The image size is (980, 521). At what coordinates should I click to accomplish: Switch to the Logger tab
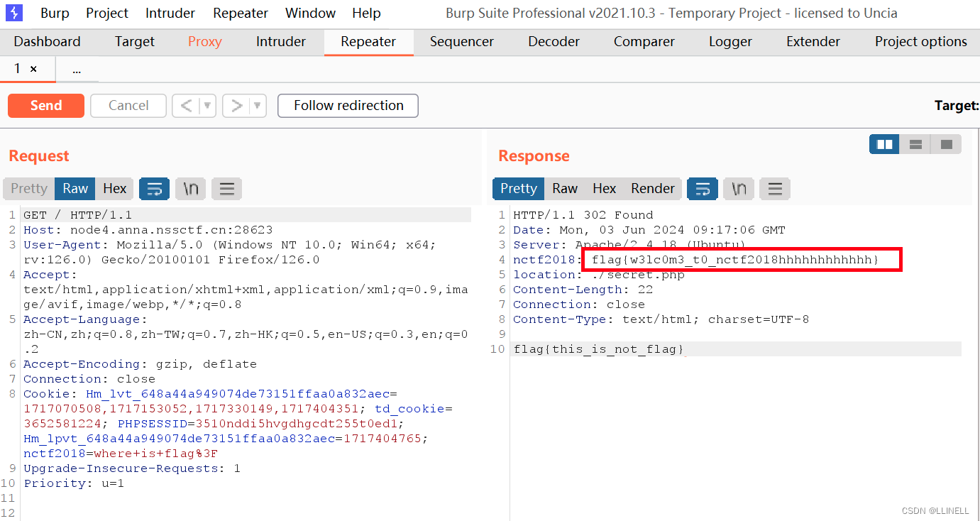click(730, 41)
